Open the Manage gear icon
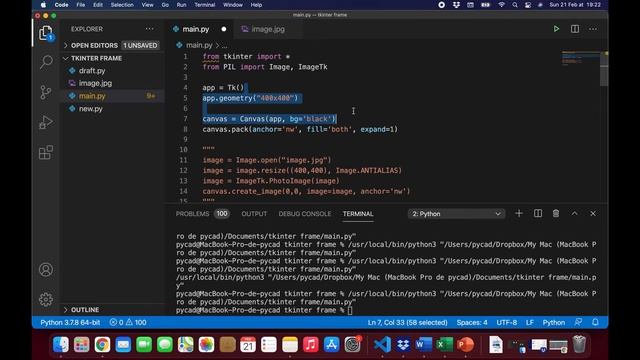The height and width of the screenshot is (360, 640). pyautogui.click(x=46, y=300)
